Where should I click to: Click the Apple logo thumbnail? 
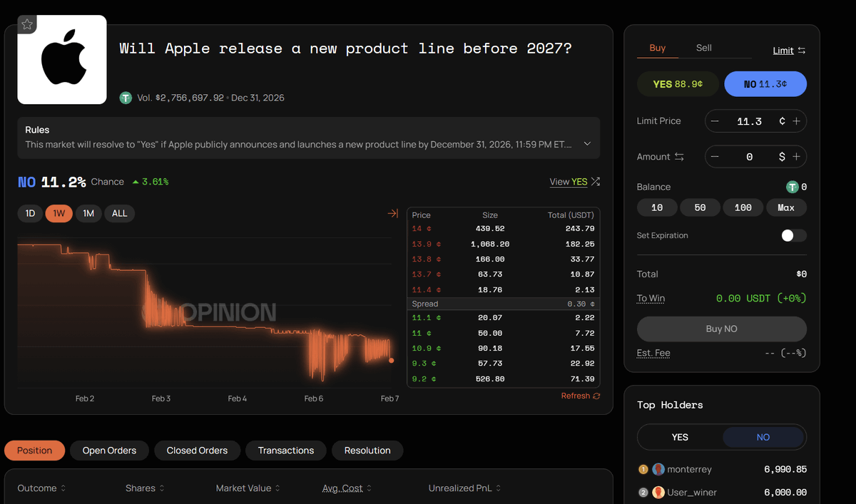[x=62, y=60]
